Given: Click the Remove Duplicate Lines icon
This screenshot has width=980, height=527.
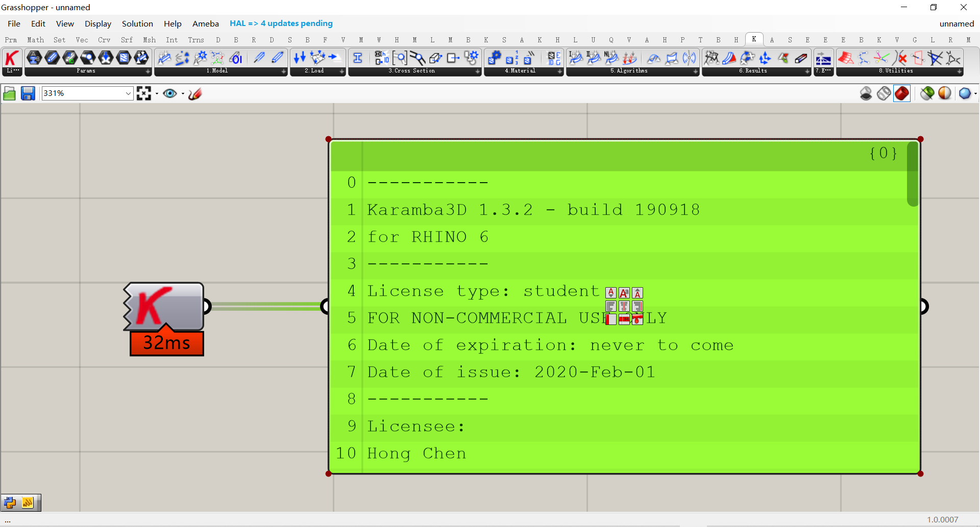Looking at the screenshot, I should coord(900,58).
